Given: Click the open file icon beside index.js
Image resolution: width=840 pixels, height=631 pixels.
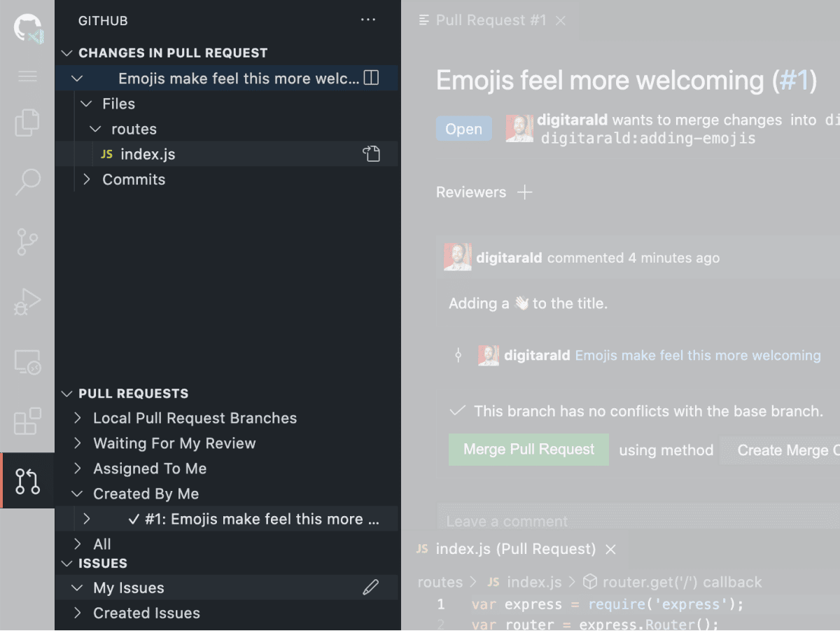Looking at the screenshot, I should click(371, 154).
